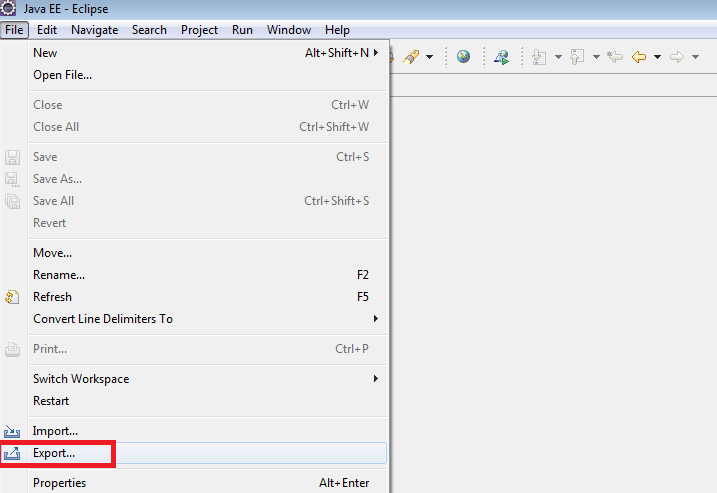Click the Print printer icon
The width and height of the screenshot is (717, 493).
coord(12,349)
